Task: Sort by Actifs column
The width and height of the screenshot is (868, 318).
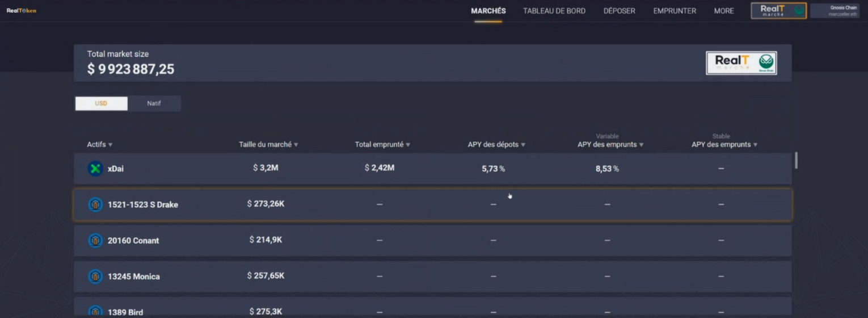Action: (100, 145)
